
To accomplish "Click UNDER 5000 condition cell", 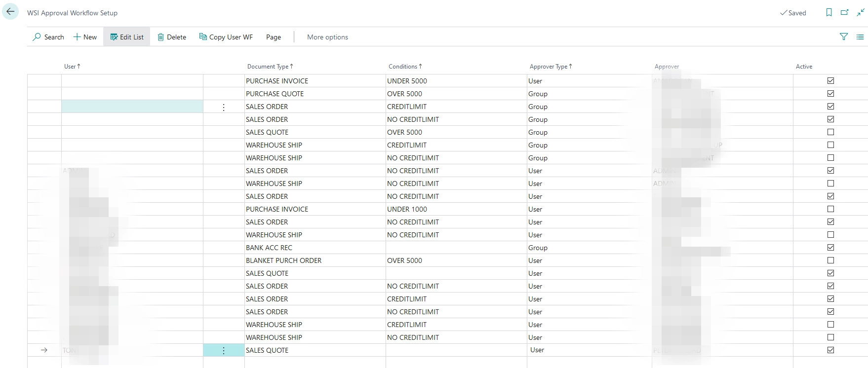I will click(x=456, y=81).
